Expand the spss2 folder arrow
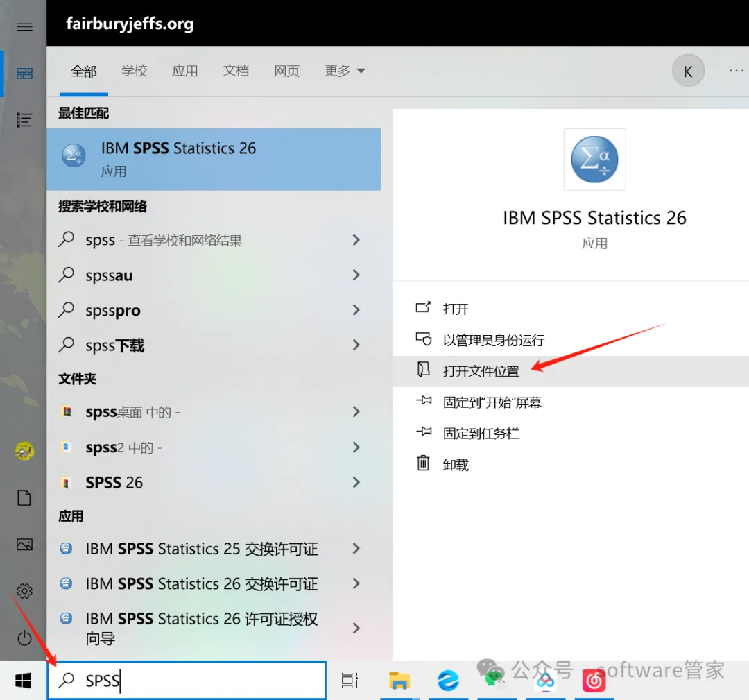The image size is (749, 700). click(x=356, y=447)
